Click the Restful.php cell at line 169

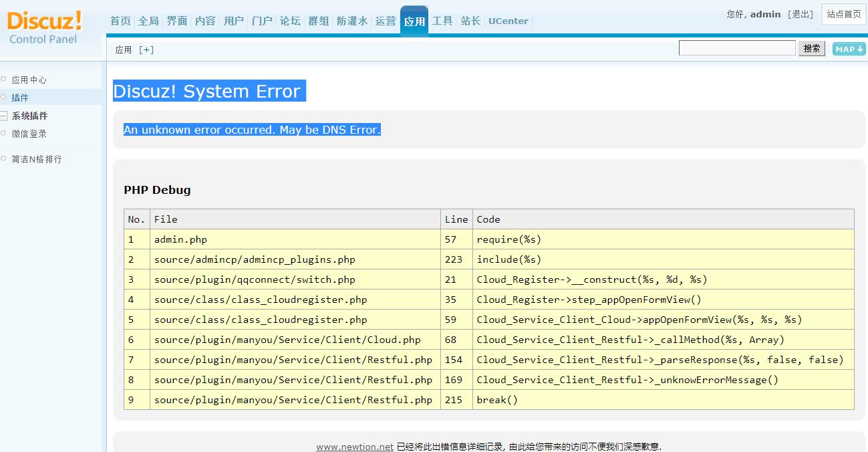tap(295, 380)
